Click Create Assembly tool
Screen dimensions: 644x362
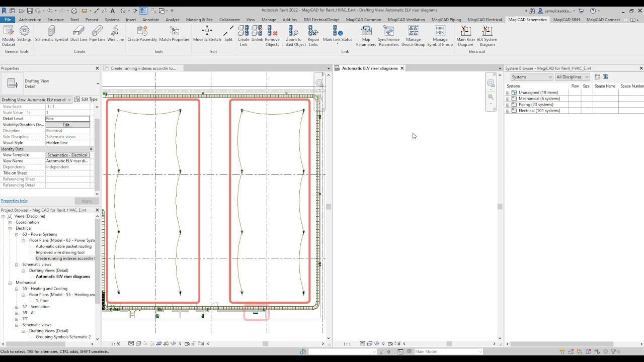[x=142, y=34]
